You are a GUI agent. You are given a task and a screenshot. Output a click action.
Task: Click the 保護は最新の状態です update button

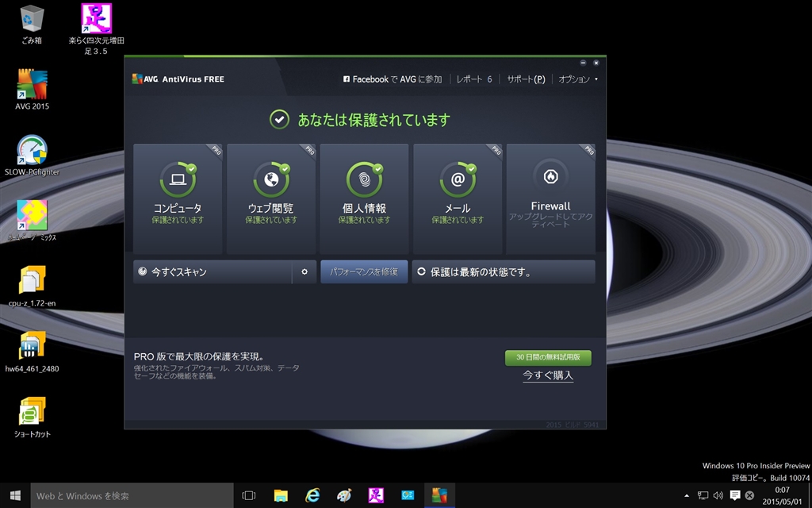504,271
